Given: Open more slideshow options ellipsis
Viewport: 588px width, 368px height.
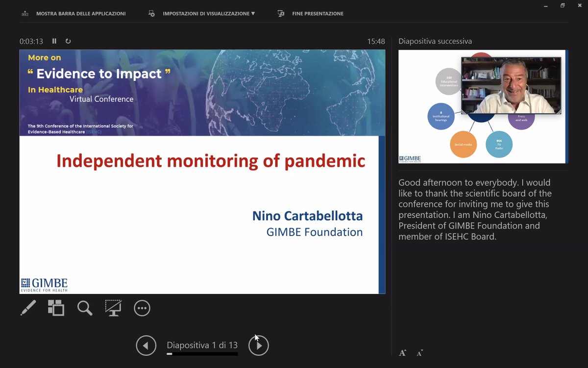Looking at the screenshot, I should pos(142,308).
